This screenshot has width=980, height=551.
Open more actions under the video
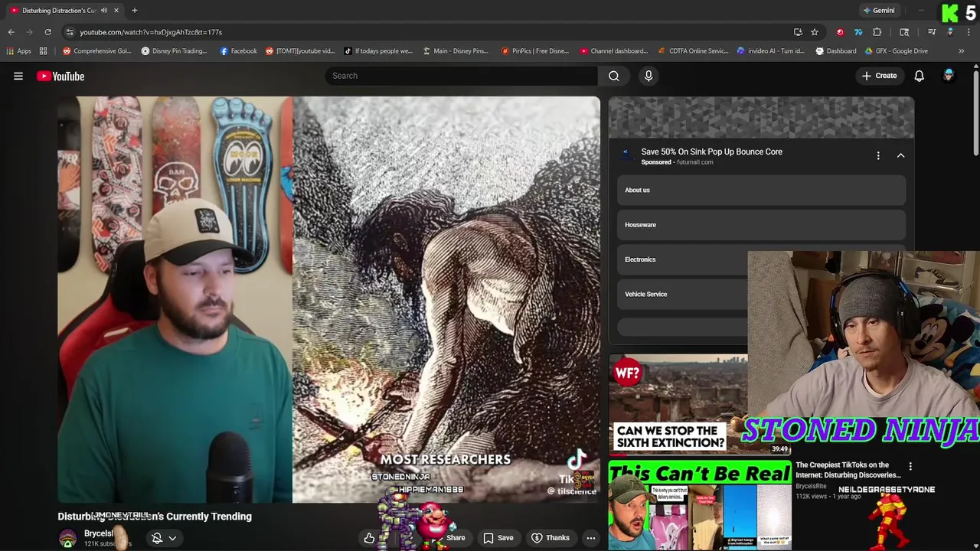(x=591, y=538)
